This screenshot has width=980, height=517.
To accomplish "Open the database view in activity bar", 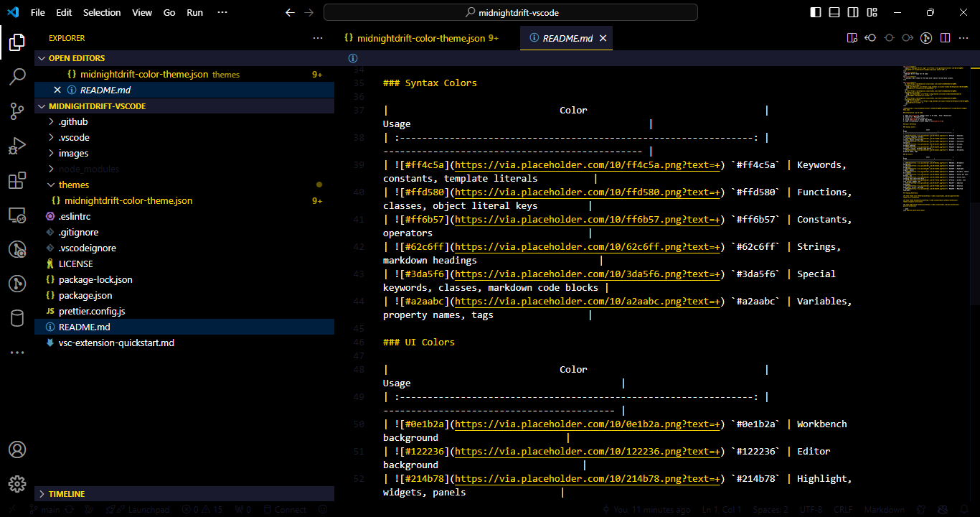I will pyautogui.click(x=17, y=318).
